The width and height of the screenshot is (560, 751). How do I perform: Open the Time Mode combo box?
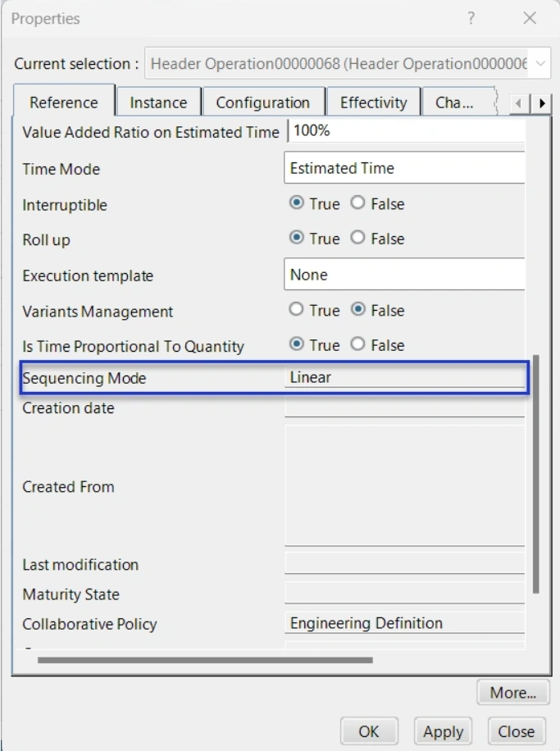point(405,169)
